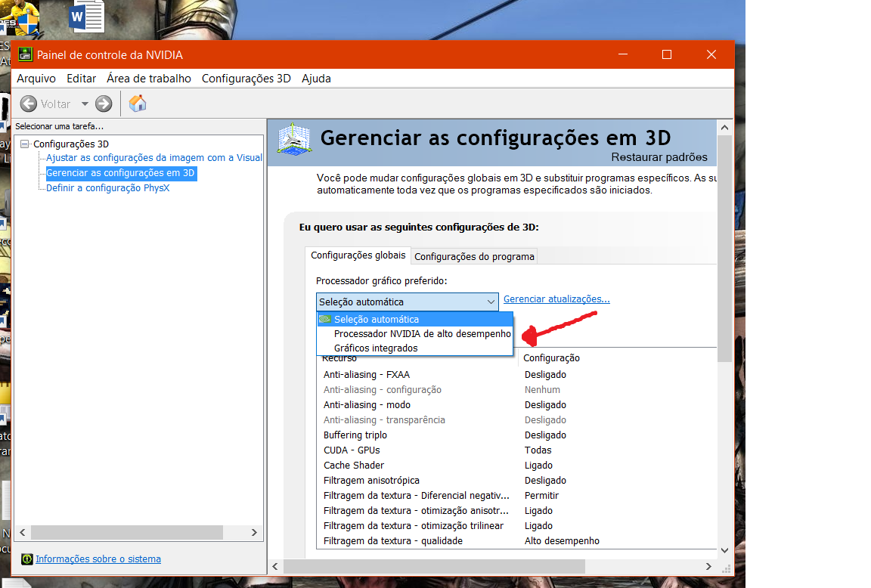Select the Configurações 3D root tree item
The width and height of the screenshot is (871, 588).
(x=71, y=144)
